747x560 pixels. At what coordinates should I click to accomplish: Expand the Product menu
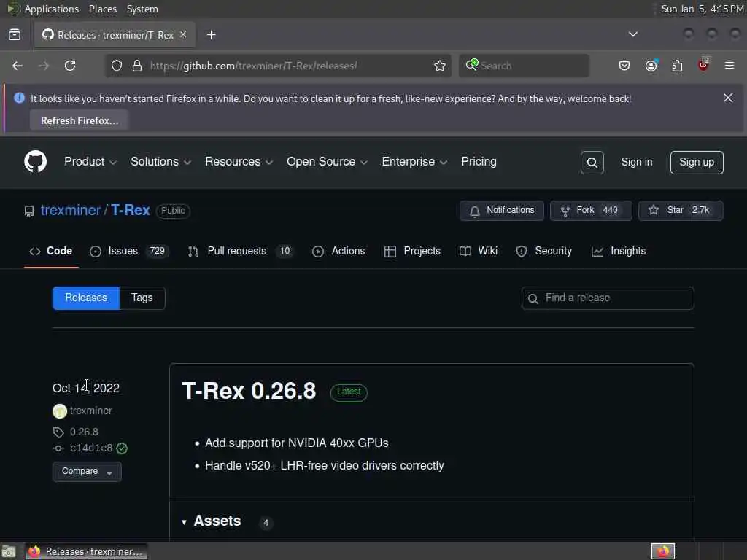click(90, 162)
